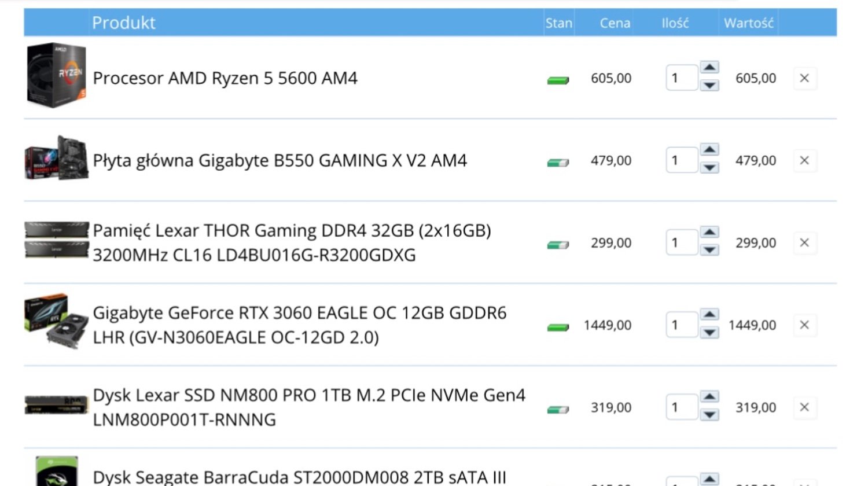Remove Procesor AMD Ryzen 5 5600 from cart

pyautogui.click(x=804, y=78)
